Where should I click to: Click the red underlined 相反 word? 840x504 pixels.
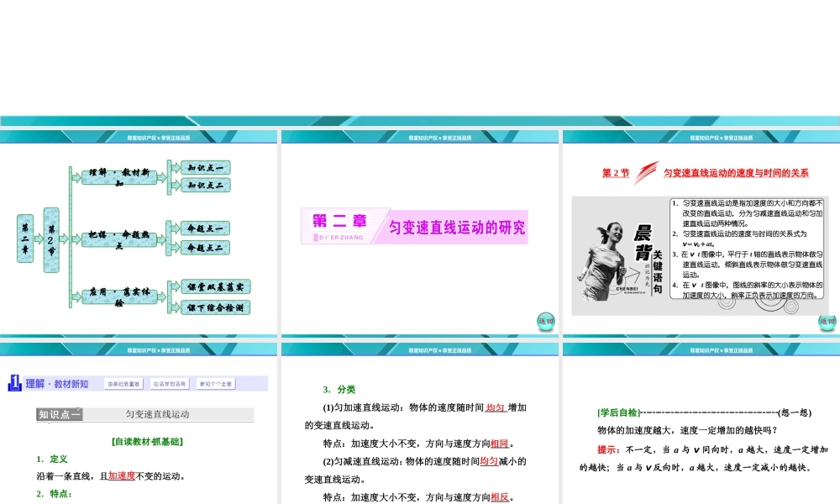[499, 497]
